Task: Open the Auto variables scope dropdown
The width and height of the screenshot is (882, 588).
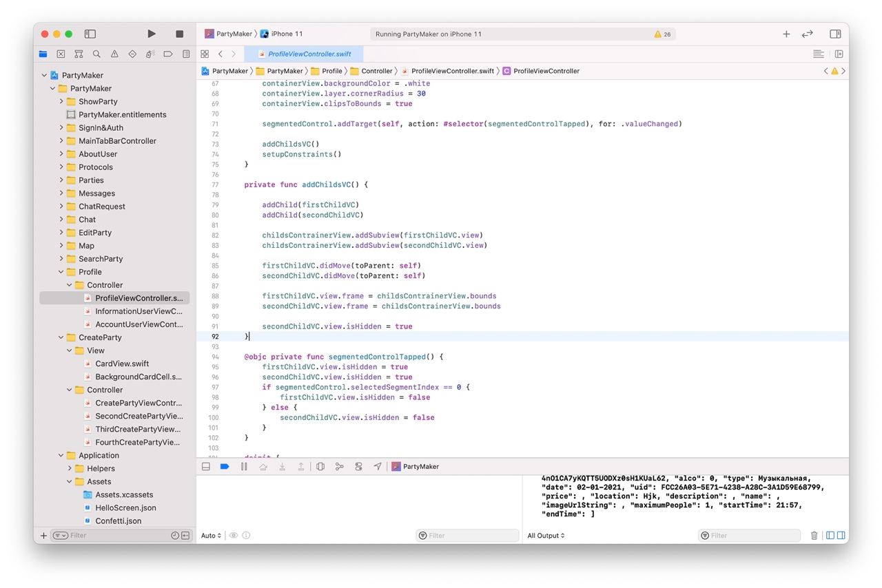Action: 211,536
